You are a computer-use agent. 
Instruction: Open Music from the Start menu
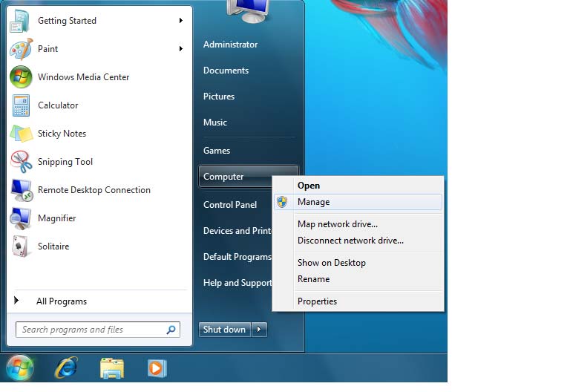[x=215, y=122]
